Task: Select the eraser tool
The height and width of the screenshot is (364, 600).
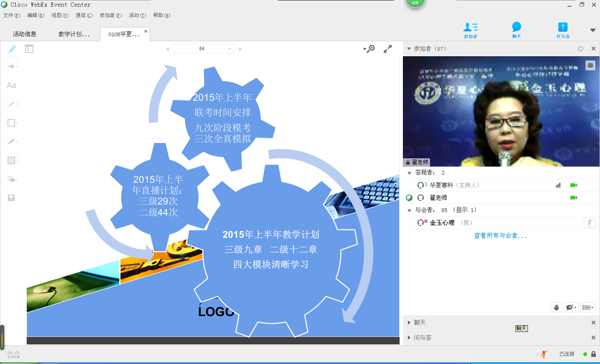Action: [11, 179]
